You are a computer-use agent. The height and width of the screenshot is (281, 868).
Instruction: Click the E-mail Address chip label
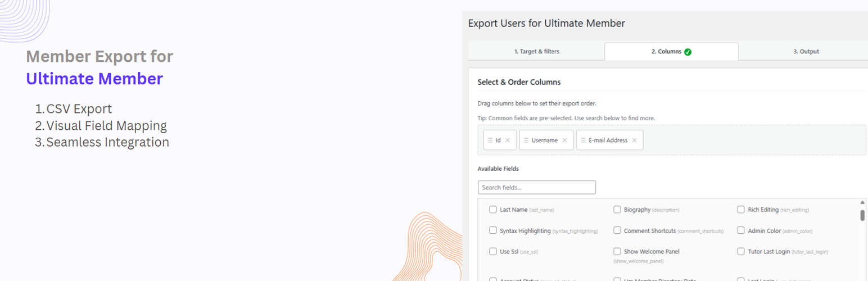click(x=608, y=140)
